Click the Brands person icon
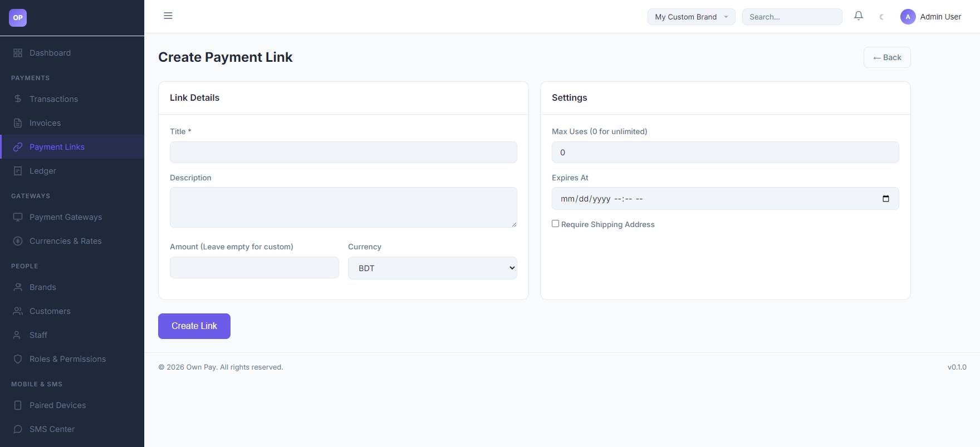The width and height of the screenshot is (980, 447). [x=18, y=287]
